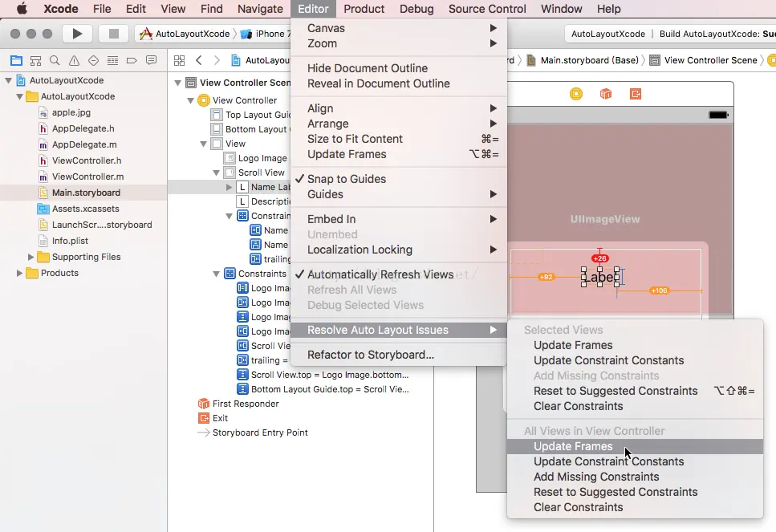This screenshot has width=776, height=532.
Task: Choose Clear Constraints for Selected Views
Action: click(635, 406)
